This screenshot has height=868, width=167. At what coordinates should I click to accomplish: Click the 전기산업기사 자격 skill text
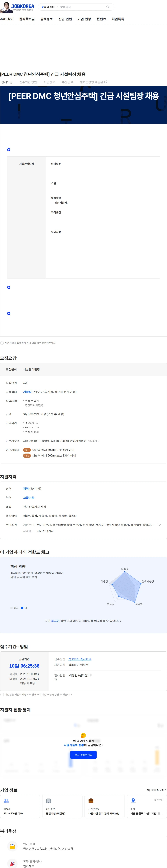34,507
